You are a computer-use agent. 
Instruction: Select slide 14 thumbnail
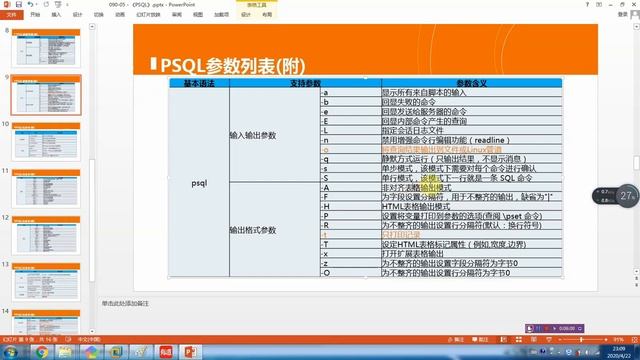46,322
